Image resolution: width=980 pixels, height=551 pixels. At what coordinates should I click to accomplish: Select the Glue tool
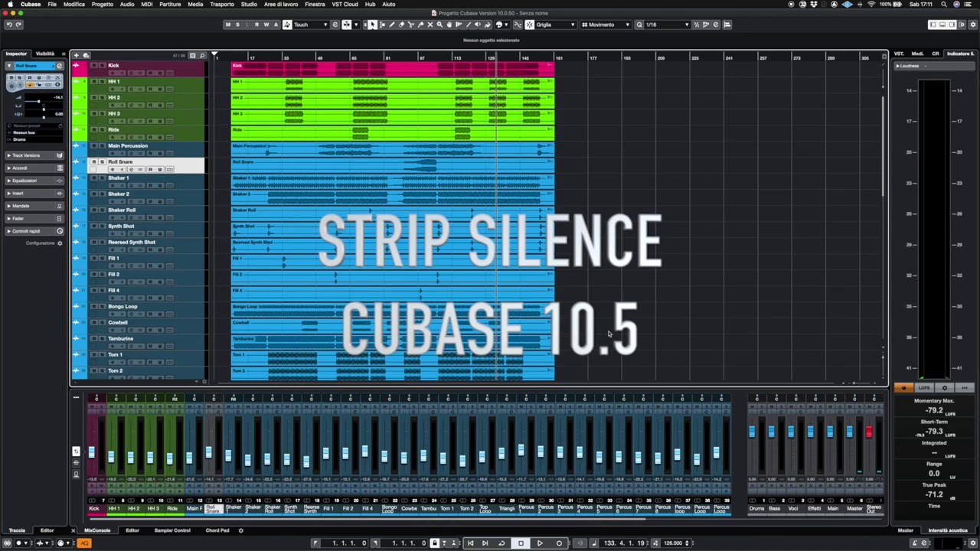click(x=420, y=24)
